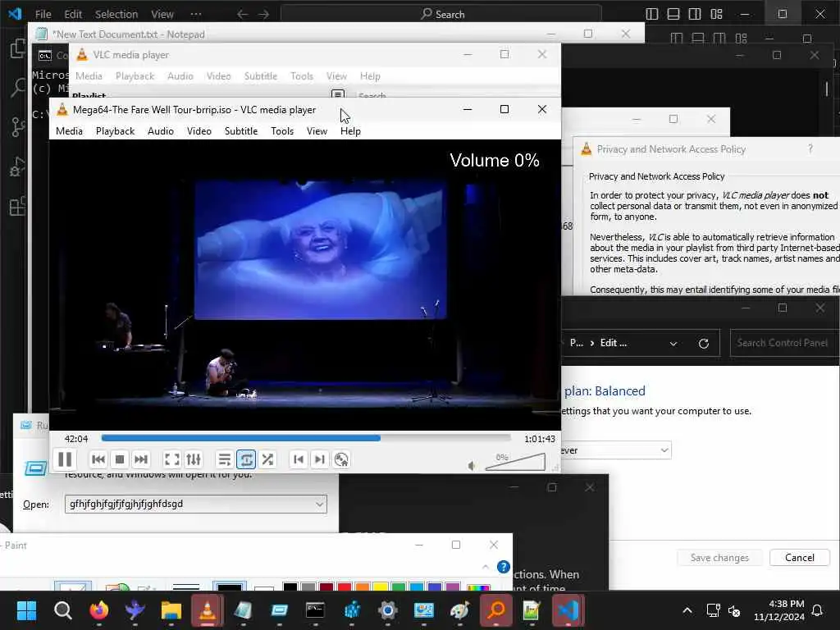
Task: Toggle VS Code secondary side bar layout icon
Action: click(695, 14)
